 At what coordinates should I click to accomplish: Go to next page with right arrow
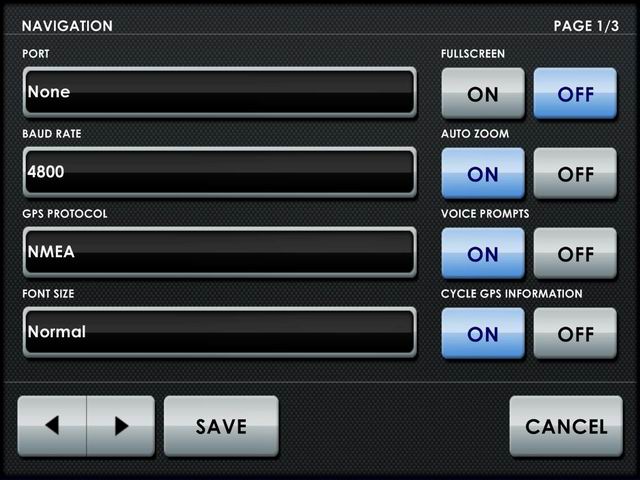(121, 426)
